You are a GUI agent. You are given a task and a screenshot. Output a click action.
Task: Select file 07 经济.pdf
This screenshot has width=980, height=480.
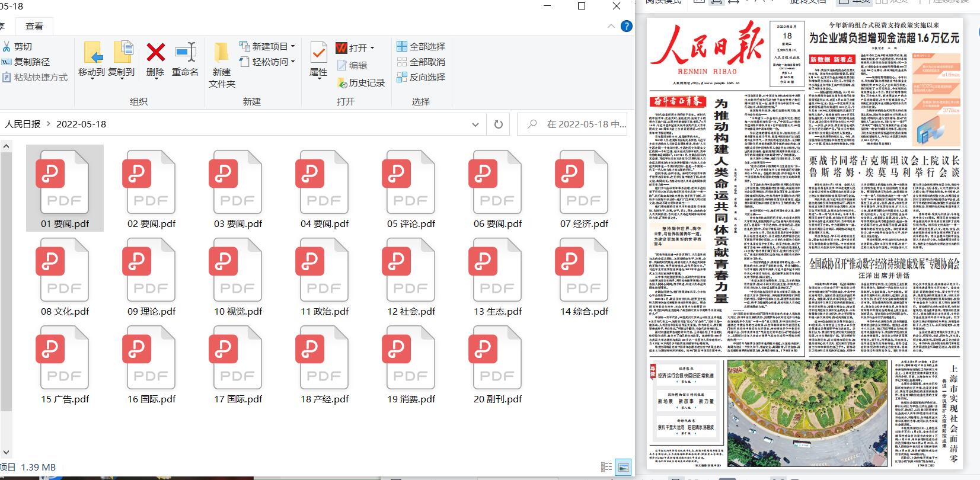584,188
